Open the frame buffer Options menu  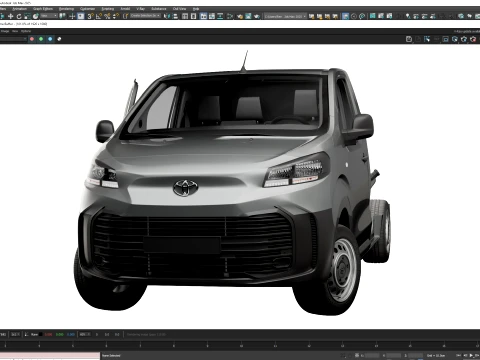(x=26, y=31)
